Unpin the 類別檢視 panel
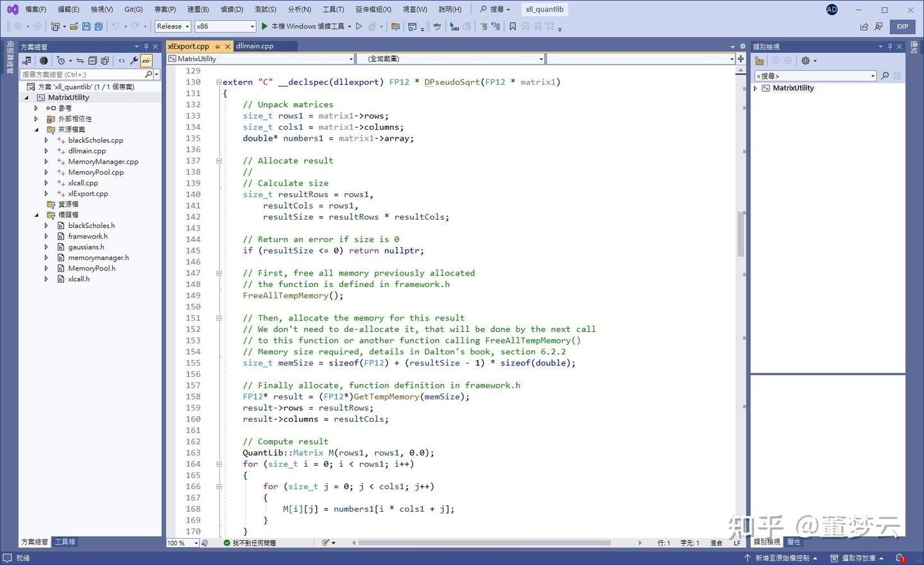This screenshot has height=565, width=924. tap(890, 46)
